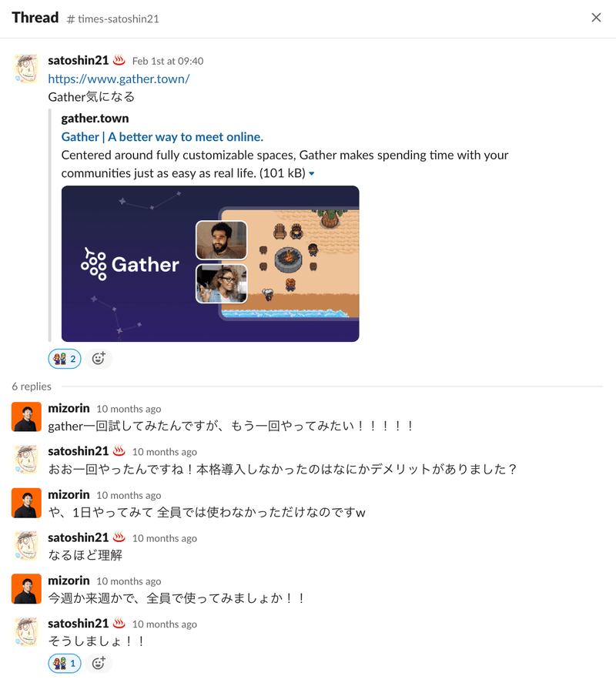Image resolution: width=616 pixels, height=686 pixels.
Task: Open the #times-satoshin21 channel name in header
Action: (x=113, y=18)
